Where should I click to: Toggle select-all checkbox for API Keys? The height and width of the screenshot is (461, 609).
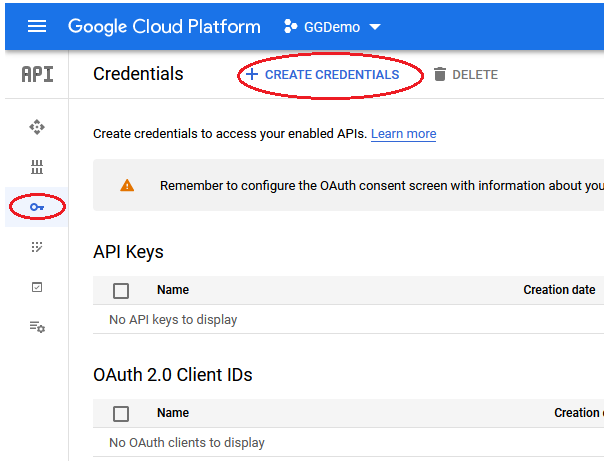click(x=121, y=291)
